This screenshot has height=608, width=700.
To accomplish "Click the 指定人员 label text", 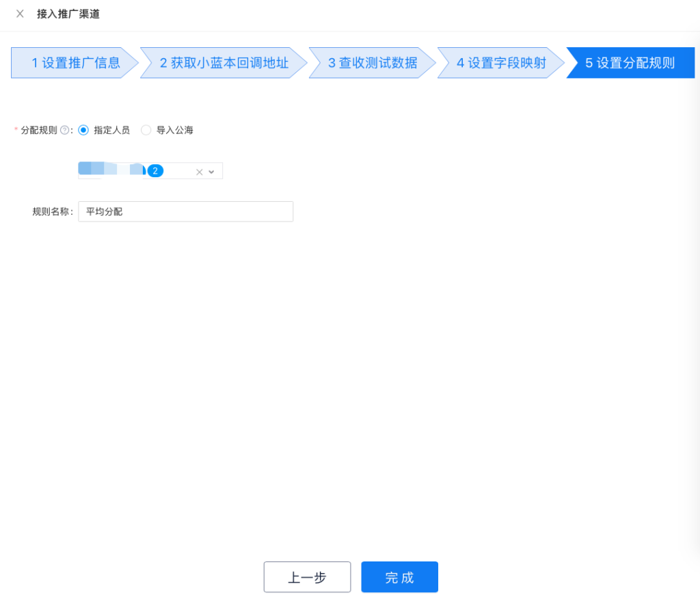I will point(111,130).
